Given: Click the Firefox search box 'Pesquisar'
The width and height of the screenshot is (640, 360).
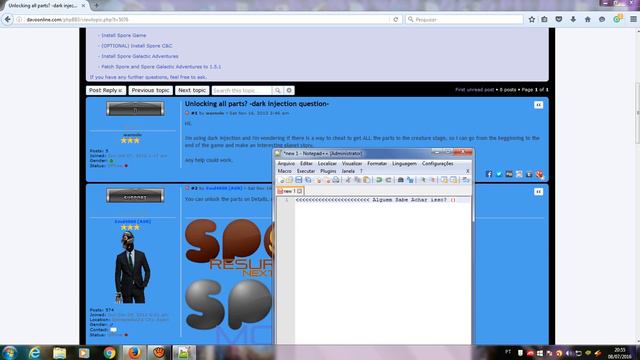Looking at the screenshot, I should (464, 19).
